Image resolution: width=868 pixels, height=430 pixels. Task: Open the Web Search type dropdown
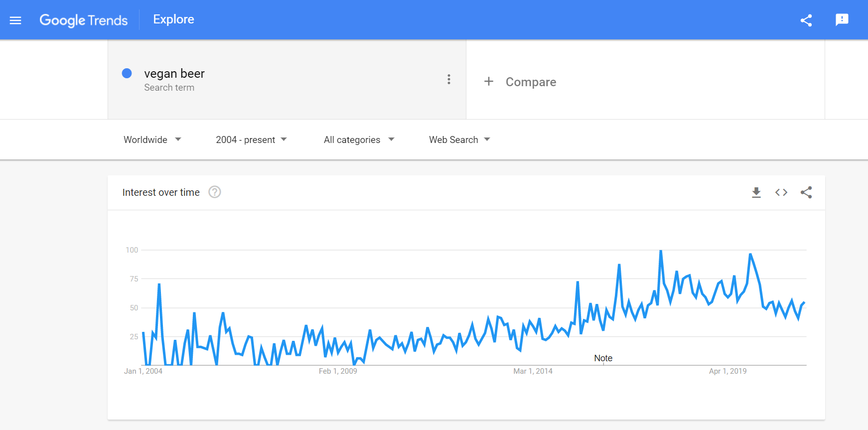[x=459, y=140]
